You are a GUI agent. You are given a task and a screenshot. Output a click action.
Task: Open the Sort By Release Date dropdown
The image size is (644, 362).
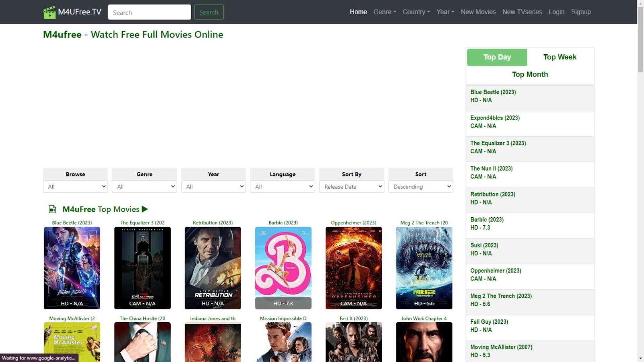(352, 187)
